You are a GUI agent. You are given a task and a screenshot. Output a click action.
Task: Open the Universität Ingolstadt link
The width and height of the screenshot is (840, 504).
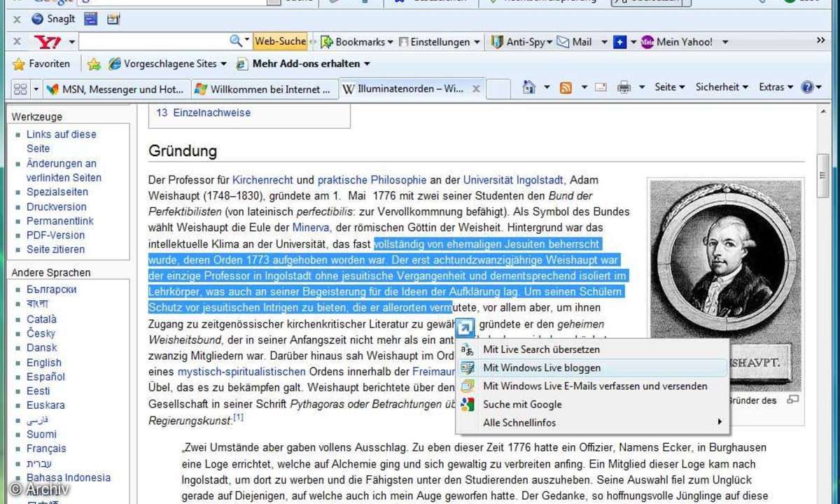[514, 180]
